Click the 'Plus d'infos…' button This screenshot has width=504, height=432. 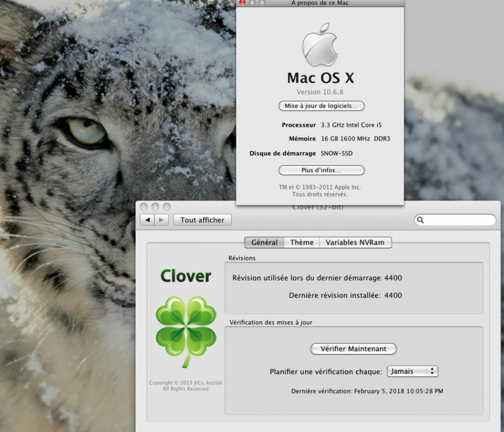321,170
